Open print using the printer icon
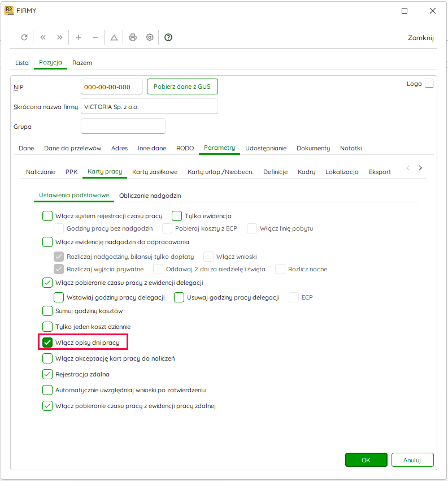448x481 pixels. pos(133,37)
